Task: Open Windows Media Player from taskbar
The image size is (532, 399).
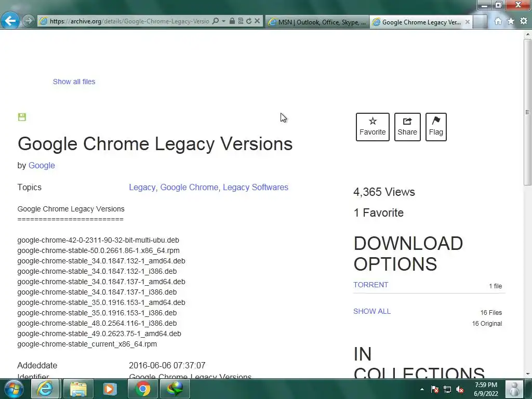Action: tap(110, 389)
